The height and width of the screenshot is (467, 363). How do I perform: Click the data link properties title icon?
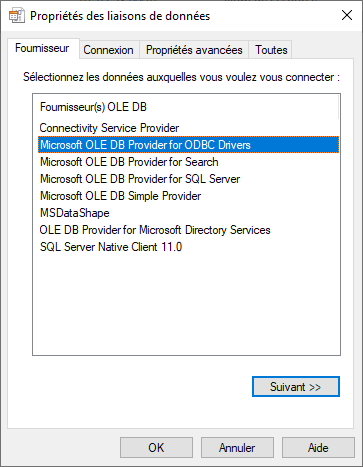pyautogui.click(x=17, y=16)
